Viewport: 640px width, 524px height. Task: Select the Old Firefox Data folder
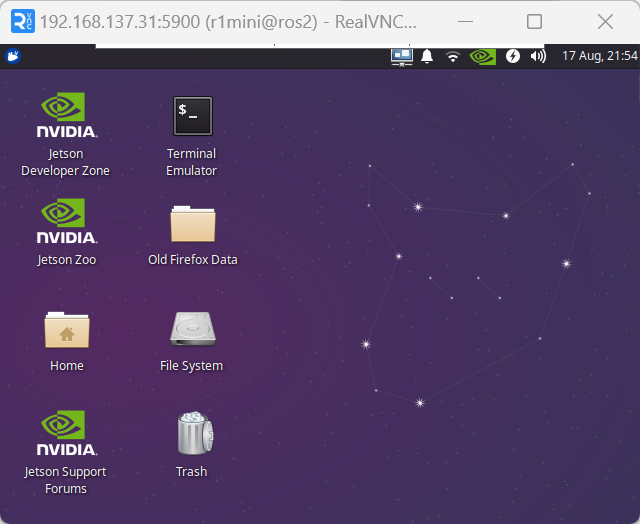pos(193,224)
